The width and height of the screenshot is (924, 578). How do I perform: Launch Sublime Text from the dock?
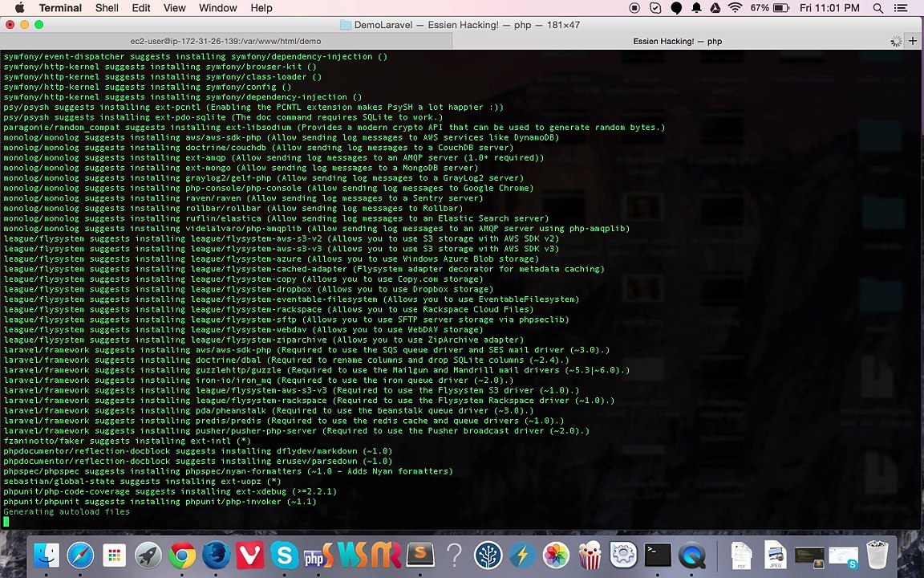pyautogui.click(x=420, y=555)
